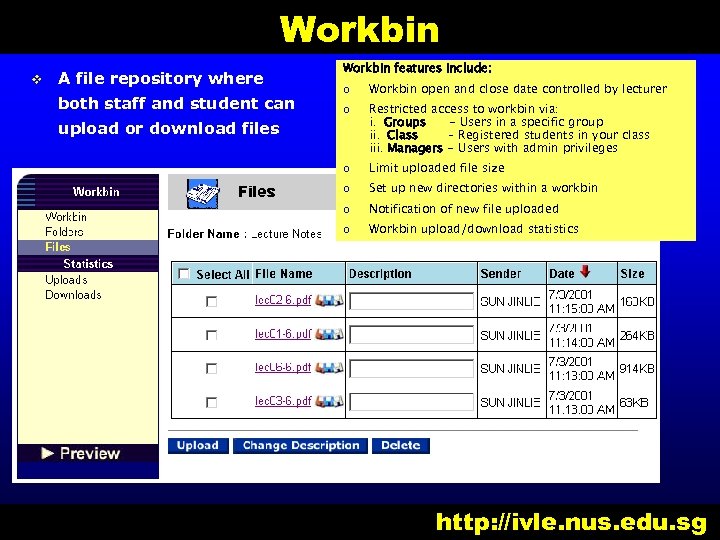
Task: Check the box for lecC6-6.pdf
Action: pyautogui.click(x=211, y=369)
